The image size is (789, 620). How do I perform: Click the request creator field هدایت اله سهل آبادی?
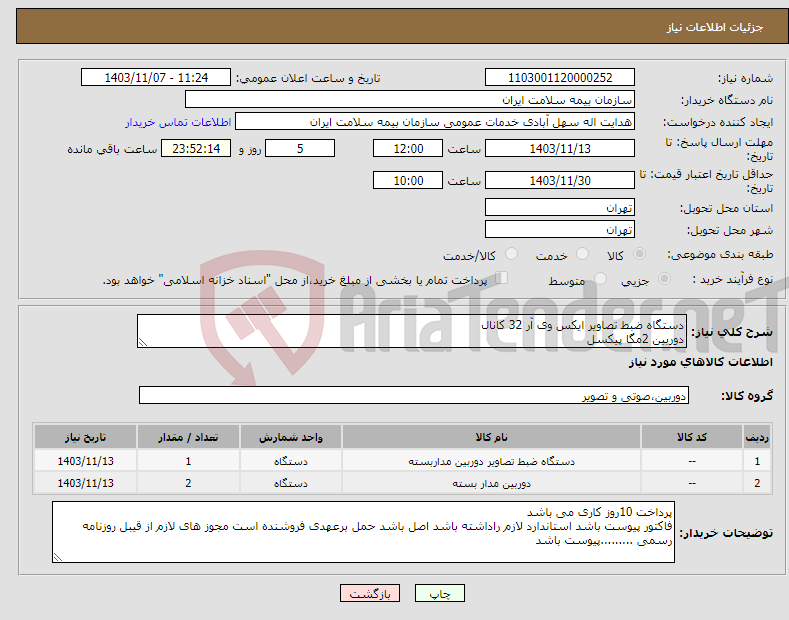tap(435, 122)
